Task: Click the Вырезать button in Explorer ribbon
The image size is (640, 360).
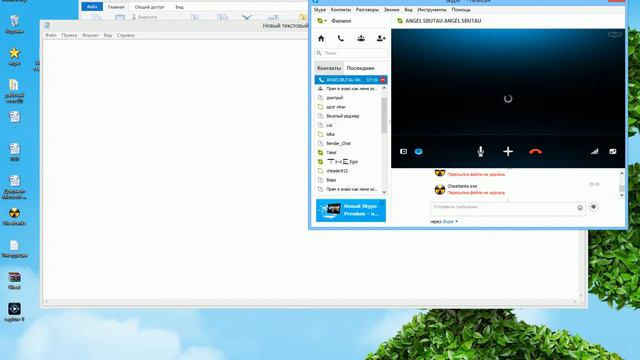Action: (x=144, y=18)
